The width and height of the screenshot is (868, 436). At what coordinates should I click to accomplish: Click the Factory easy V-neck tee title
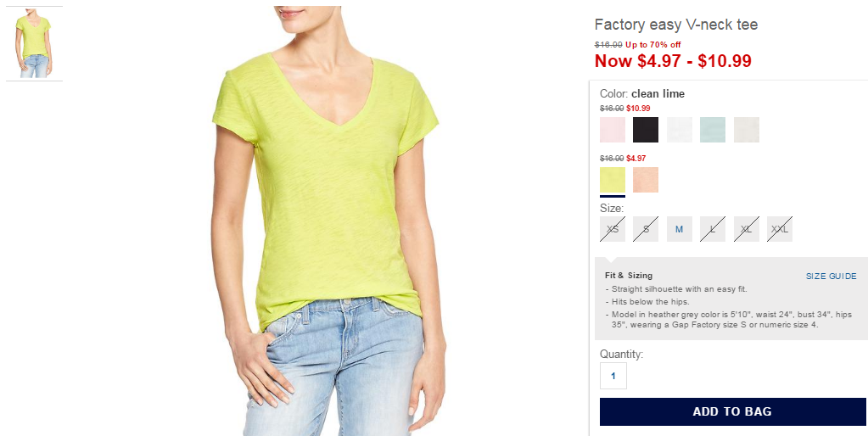pos(676,25)
